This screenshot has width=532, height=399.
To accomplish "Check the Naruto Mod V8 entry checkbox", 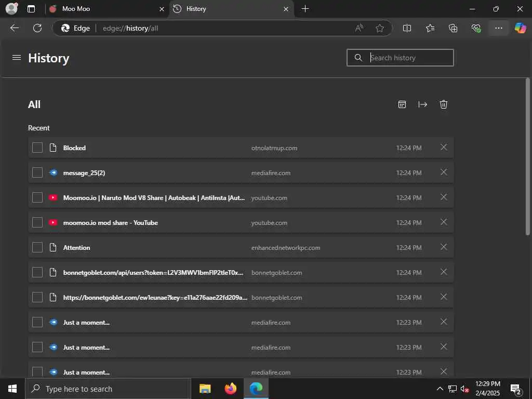I will click(x=37, y=197).
